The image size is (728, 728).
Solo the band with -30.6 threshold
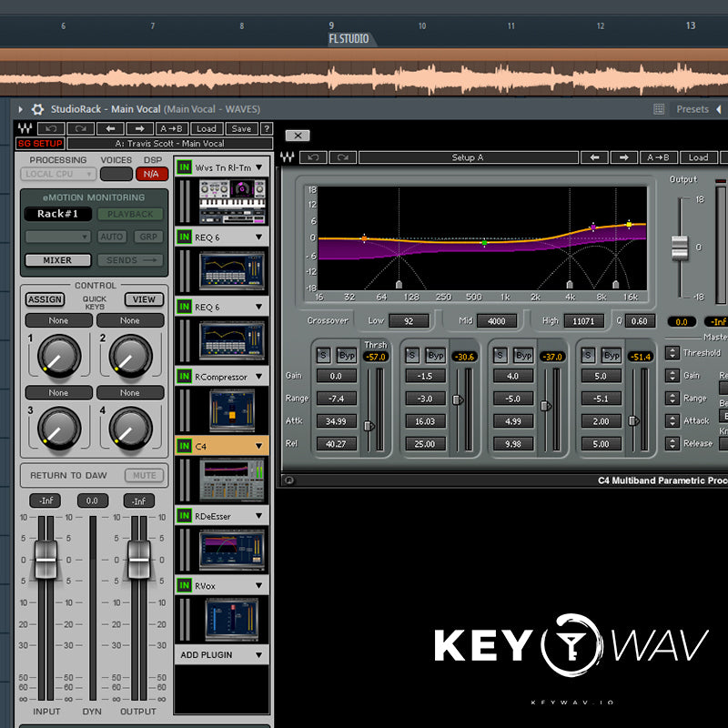point(412,355)
